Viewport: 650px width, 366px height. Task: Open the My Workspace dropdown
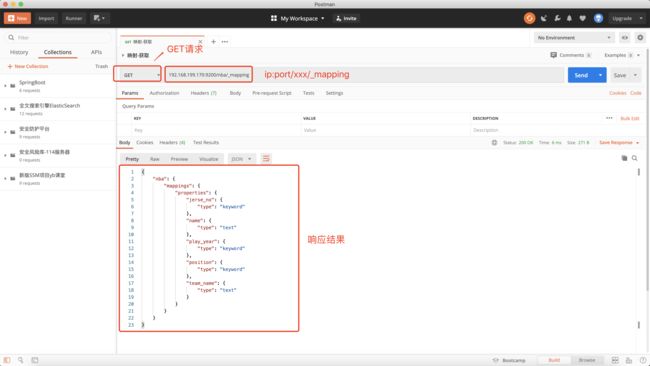(298, 18)
